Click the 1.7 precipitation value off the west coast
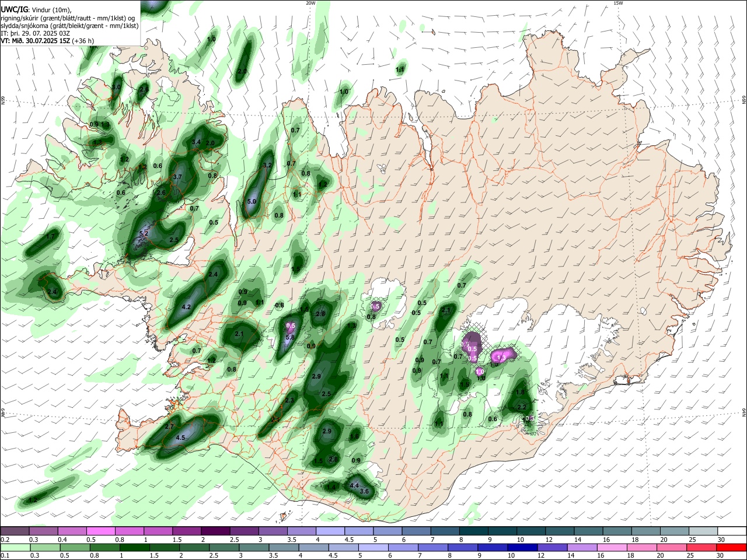Screen dimensions: 747x560 pos(51,236)
